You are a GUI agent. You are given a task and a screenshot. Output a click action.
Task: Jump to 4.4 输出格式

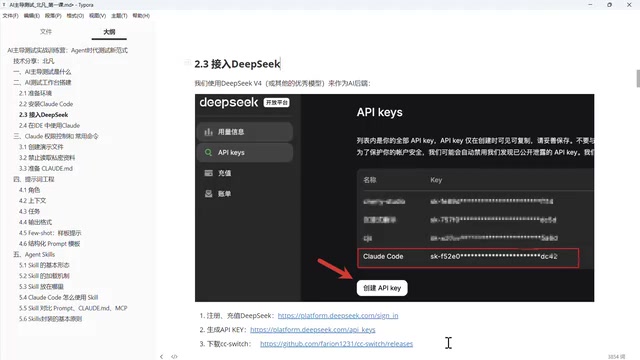pos(35,222)
